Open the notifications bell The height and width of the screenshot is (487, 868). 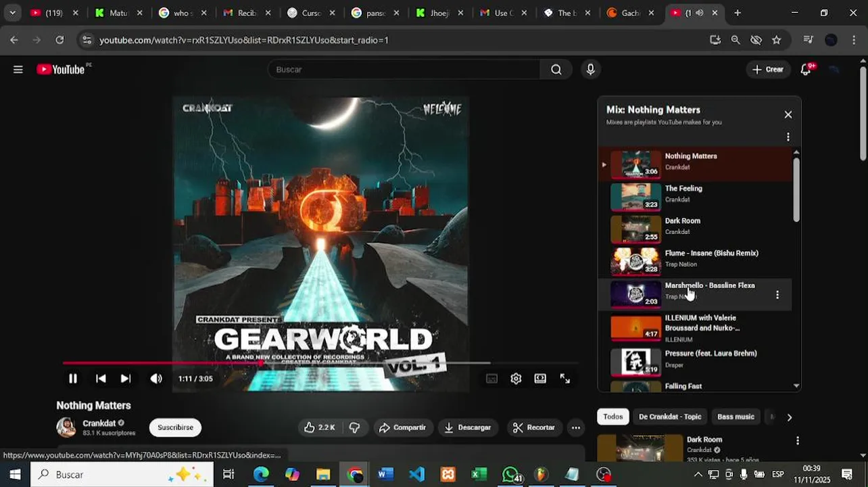click(806, 70)
